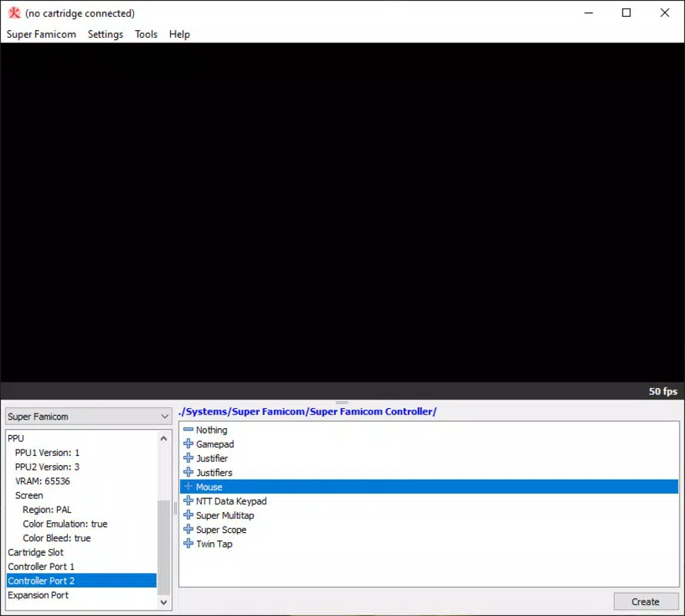This screenshot has height=616, width=685.
Task: Click the plus icon beside Super Scope
Action: coord(189,530)
